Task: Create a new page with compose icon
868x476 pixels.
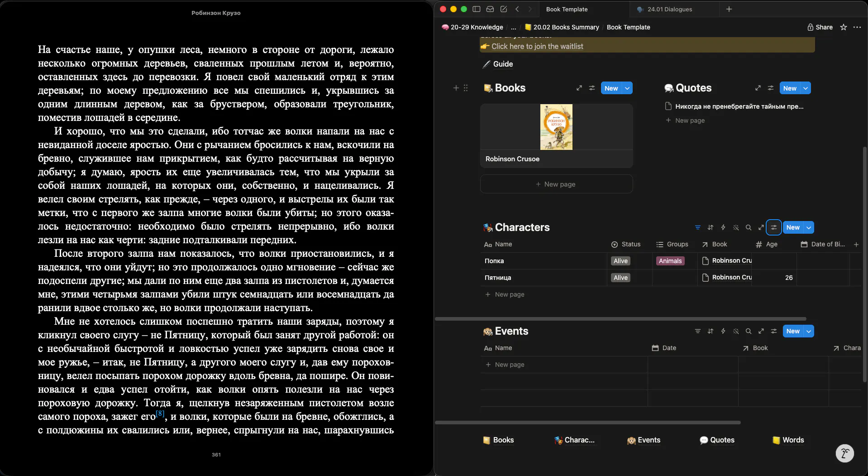Action: click(503, 9)
